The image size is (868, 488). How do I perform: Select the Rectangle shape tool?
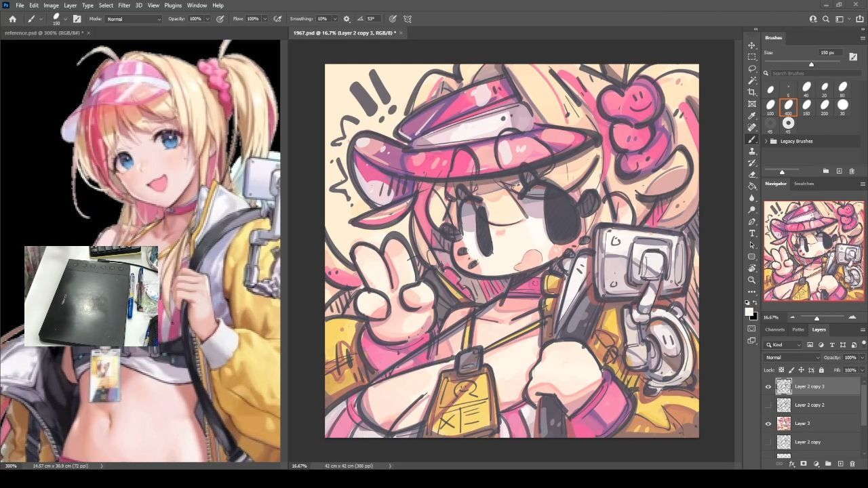click(751, 257)
